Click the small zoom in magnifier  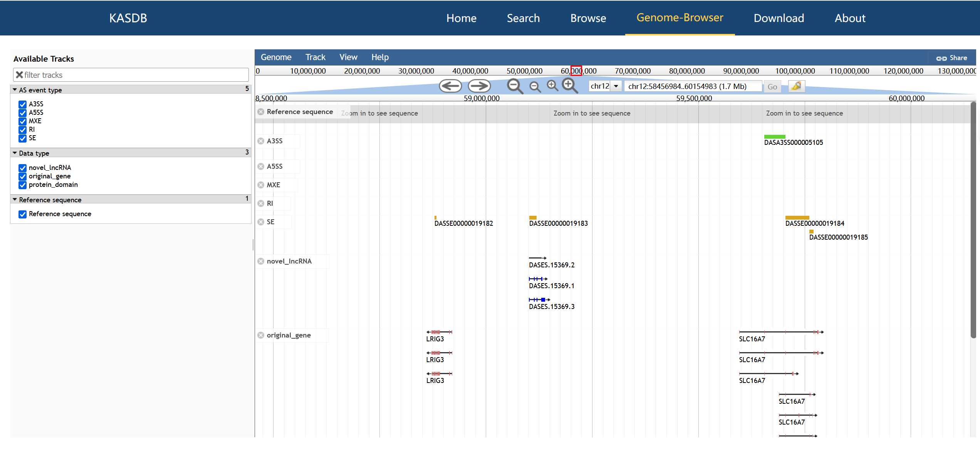(x=552, y=86)
